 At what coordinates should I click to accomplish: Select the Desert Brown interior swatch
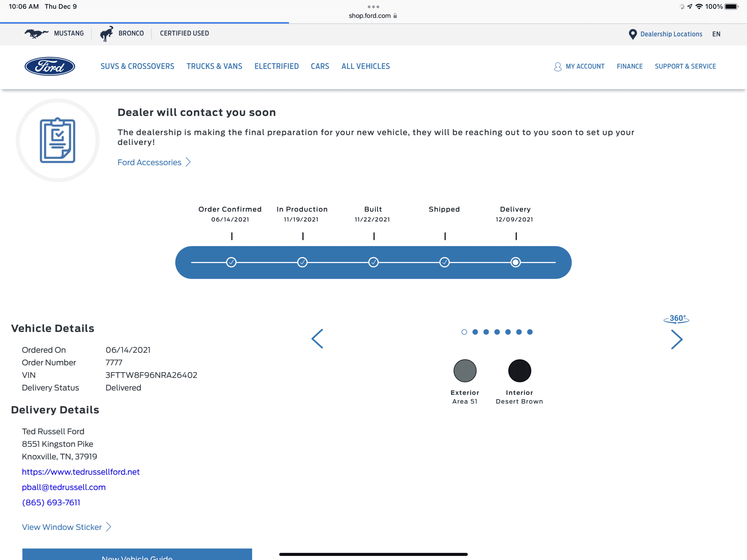pyautogui.click(x=519, y=371)
